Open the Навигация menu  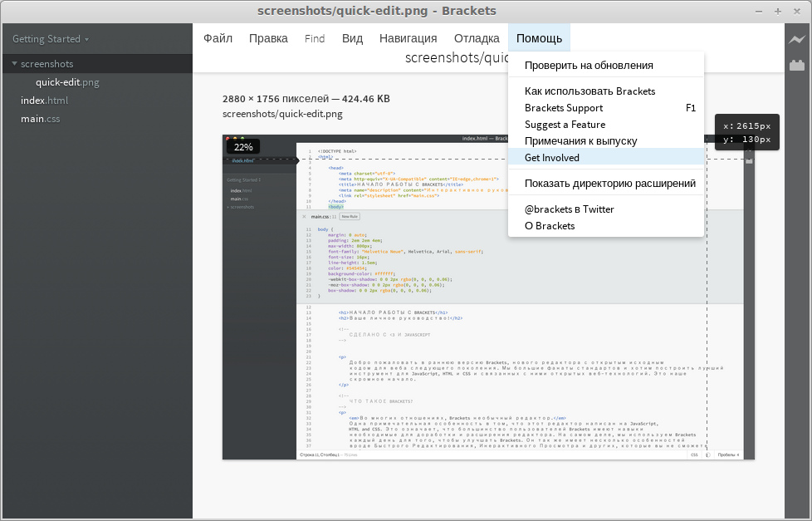pyautogui.click(x=408, y=38)
